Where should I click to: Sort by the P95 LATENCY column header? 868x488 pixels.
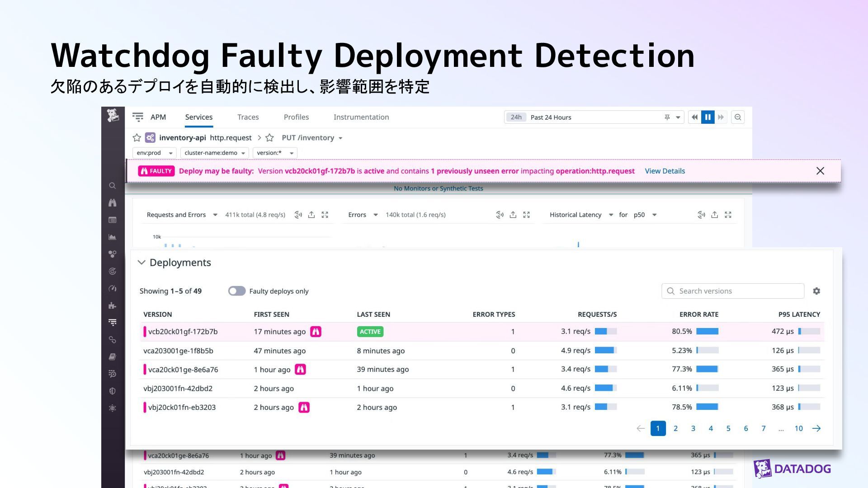799,314
